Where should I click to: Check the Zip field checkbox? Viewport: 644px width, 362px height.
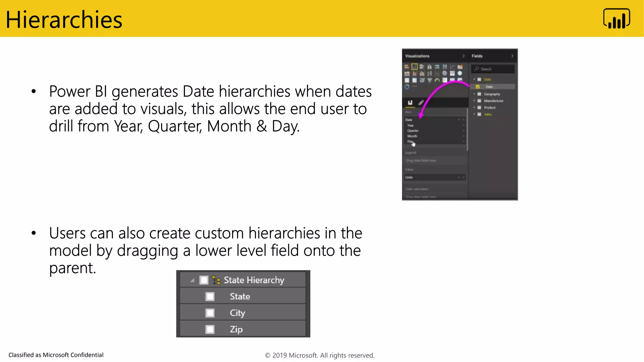(210, 329)
